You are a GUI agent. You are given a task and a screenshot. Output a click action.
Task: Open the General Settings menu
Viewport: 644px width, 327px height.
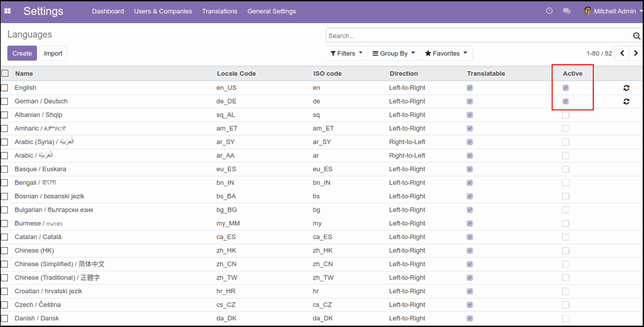click(271, 11)
